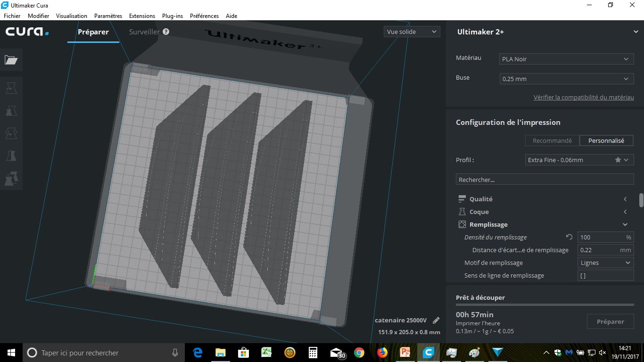Reset Densité du remplissage with revert arrow
This screenshot has width=644, height=362.
pyautogui.click(x=569, y=237)
